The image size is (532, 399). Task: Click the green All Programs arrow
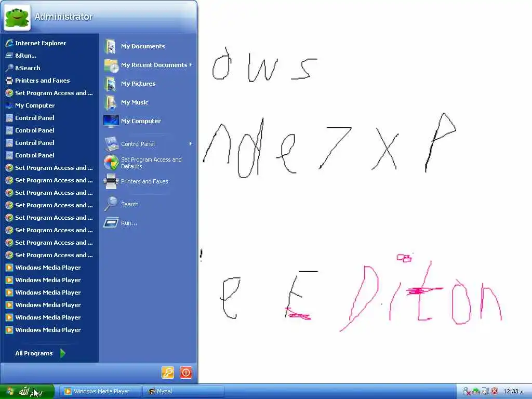(x=63, y=353)
